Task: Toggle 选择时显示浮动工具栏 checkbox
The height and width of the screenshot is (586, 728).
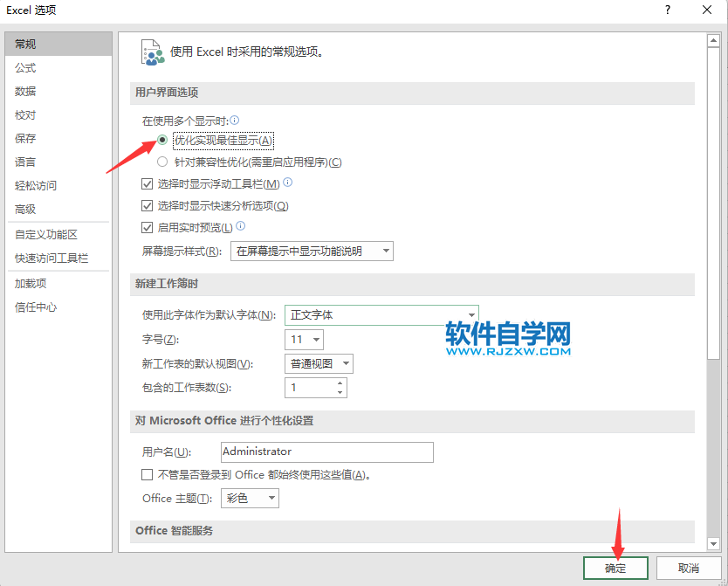Action: (147, 184)
